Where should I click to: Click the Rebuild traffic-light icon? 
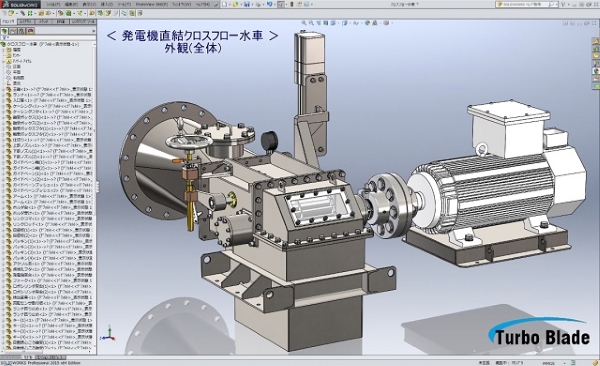[x=292, y=5]
